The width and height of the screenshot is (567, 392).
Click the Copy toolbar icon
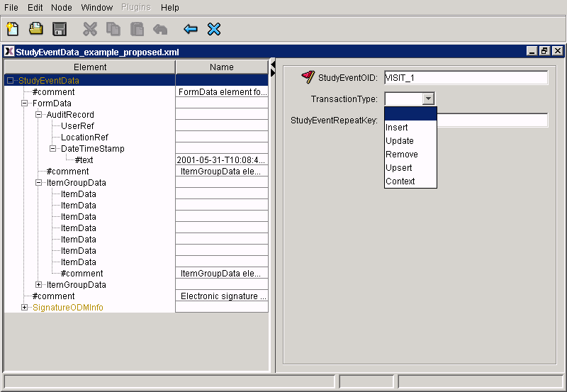113,29
